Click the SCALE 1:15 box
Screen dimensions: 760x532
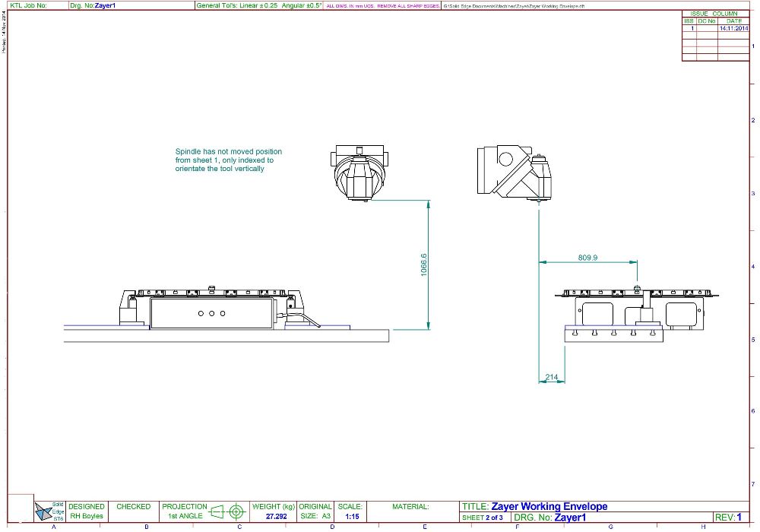click(352, 511)
